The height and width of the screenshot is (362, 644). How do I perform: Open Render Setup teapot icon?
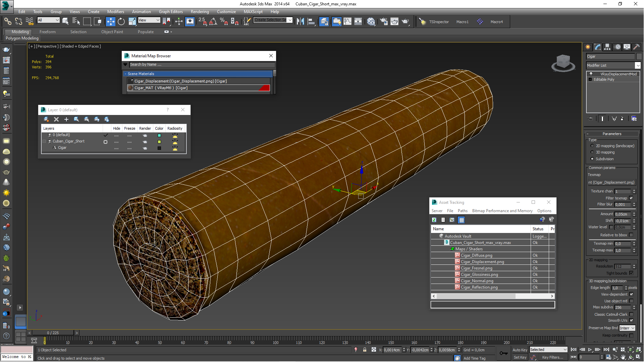tap(384, 21)
